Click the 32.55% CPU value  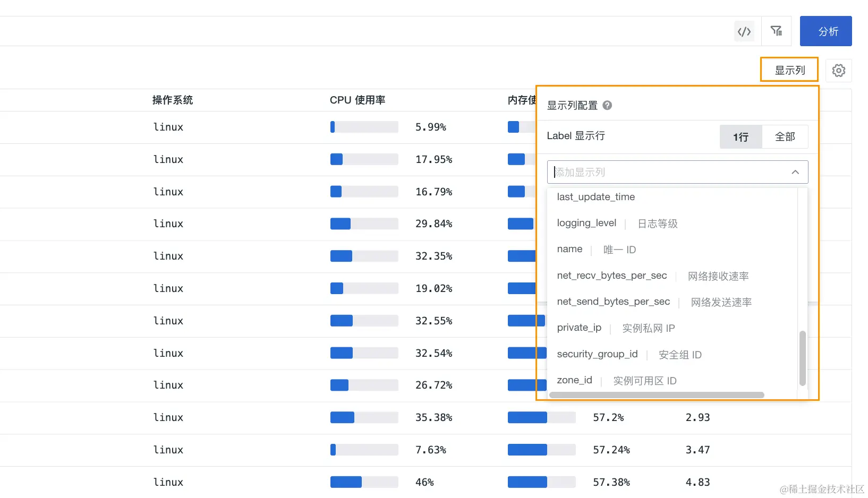click(x=434, y=321)
